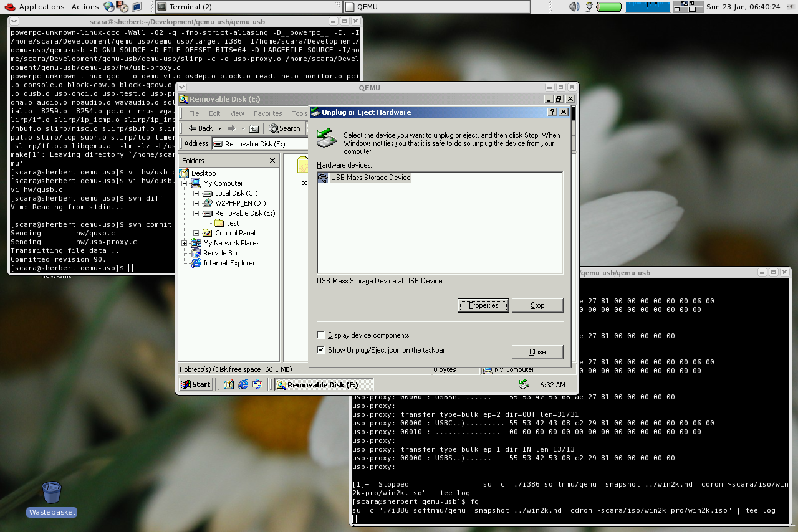This screenshot has width=798, height=532.
Task: Uncheck Show Unplug/Eject icon on the taskbar
Action: coord(321,350)
